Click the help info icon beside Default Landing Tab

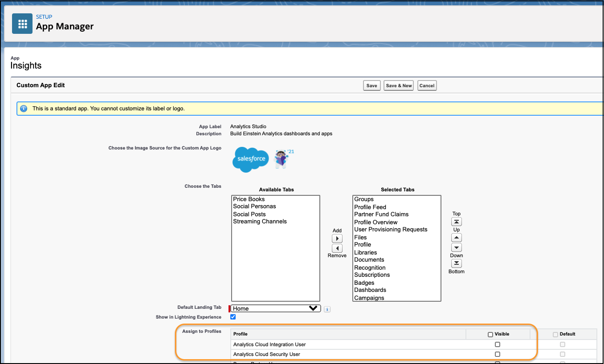[327, 309]
